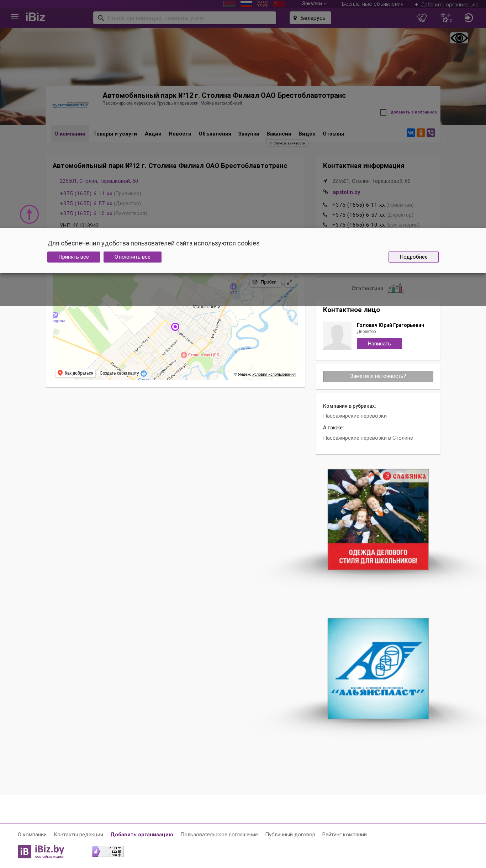Expand the Закупки dropdown in top bar

pyautogui.click(x=314, y=4)
